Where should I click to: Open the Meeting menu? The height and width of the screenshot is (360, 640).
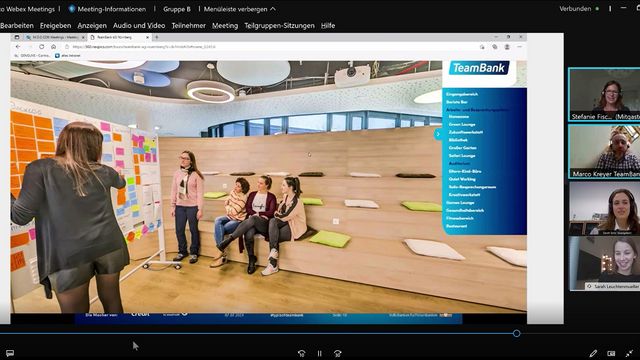[x=225, y=25]
